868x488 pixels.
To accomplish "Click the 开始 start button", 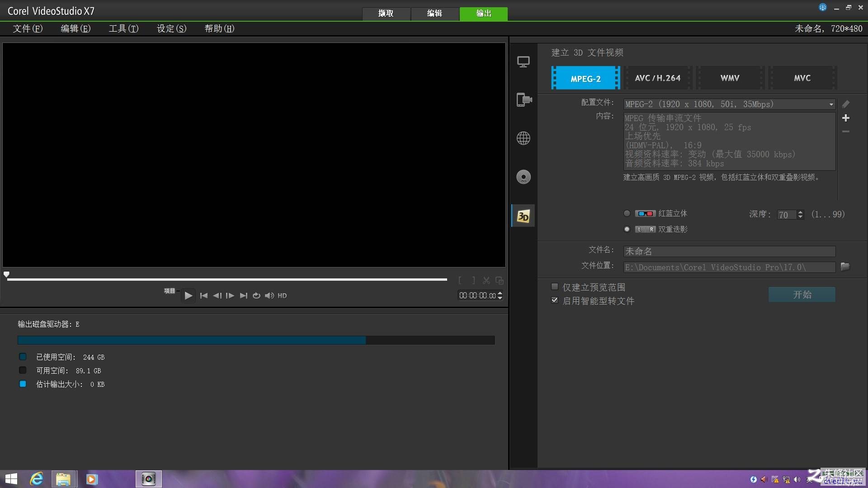I will click(x=802, y=295).
